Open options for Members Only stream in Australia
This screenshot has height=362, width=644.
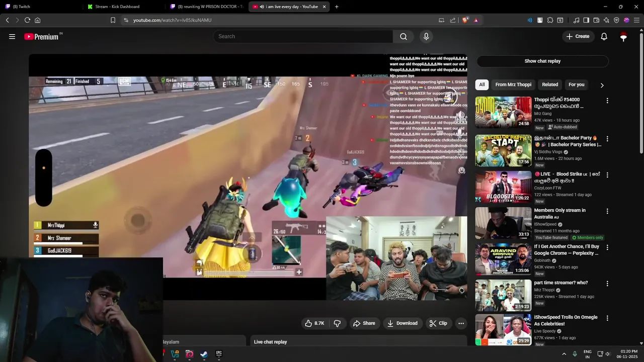click(x=607, y=211)
